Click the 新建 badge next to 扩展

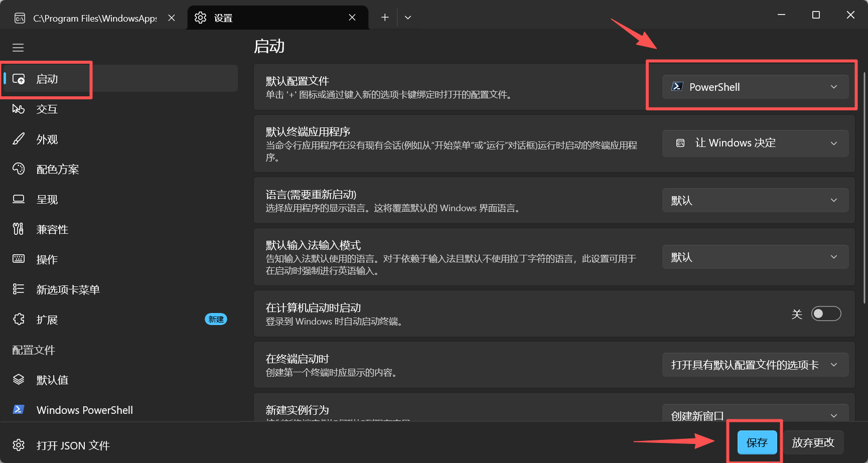click(216, 319)
